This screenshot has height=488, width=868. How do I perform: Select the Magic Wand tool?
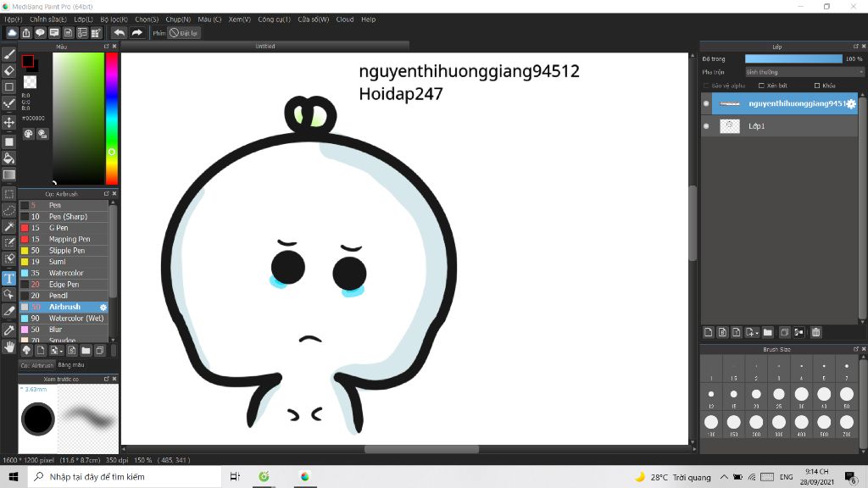click(9, 226)
